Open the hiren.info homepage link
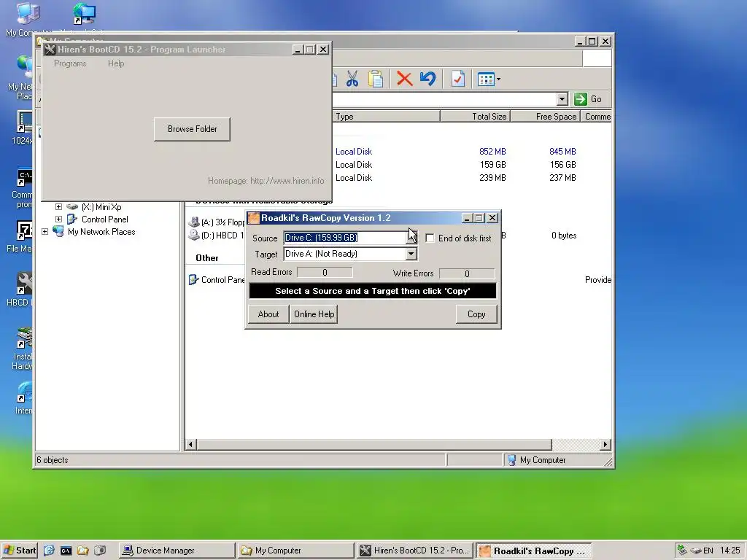Screen dimensions: 747x560 click(x=287, y=181)
